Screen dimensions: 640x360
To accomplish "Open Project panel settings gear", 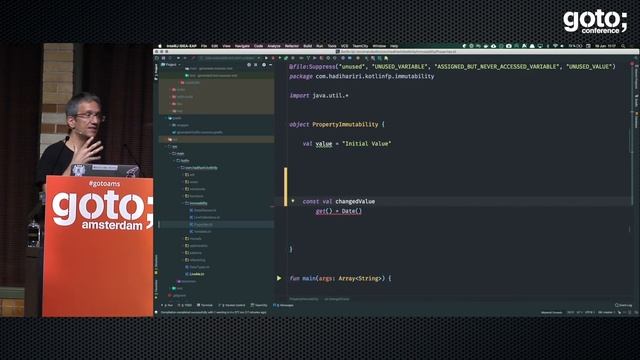I will [264, 65].
